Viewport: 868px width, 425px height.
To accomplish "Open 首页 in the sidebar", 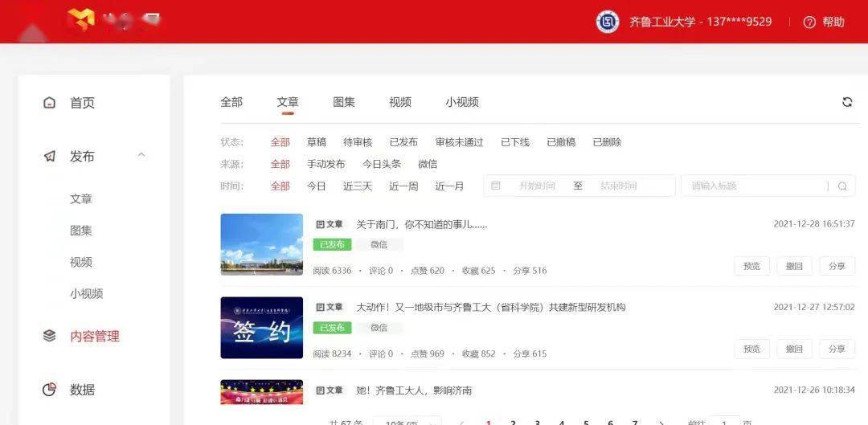I will pyautogui.click(x=82, y=103).
